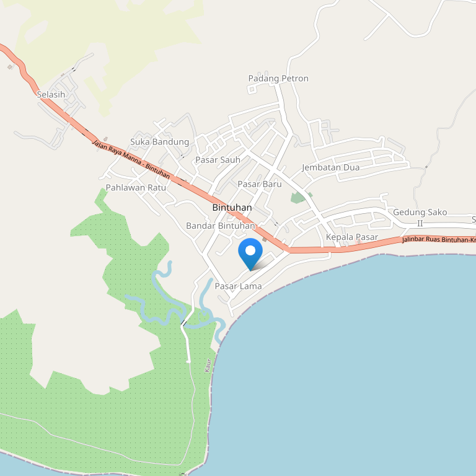The image size is (476, 476).
Task: Click the brown building marker on main road near pin
Action: click(265, 240)
